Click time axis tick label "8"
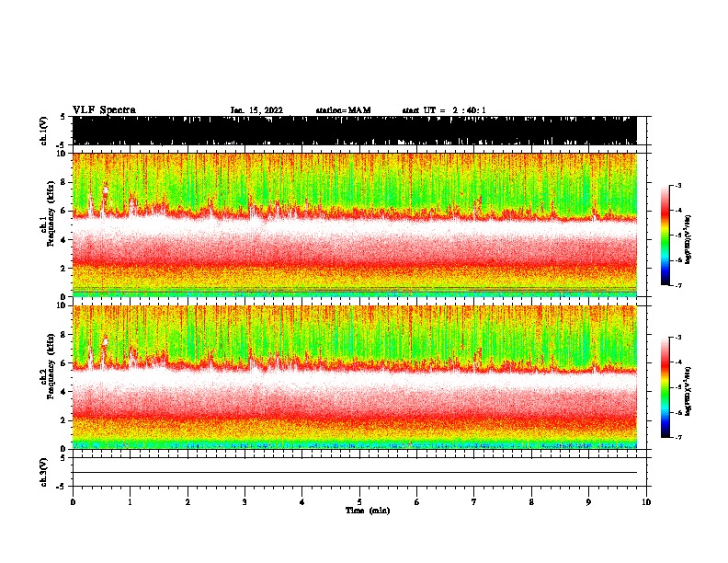This screenshot has height=563, width=728. [x=531, y=502]
